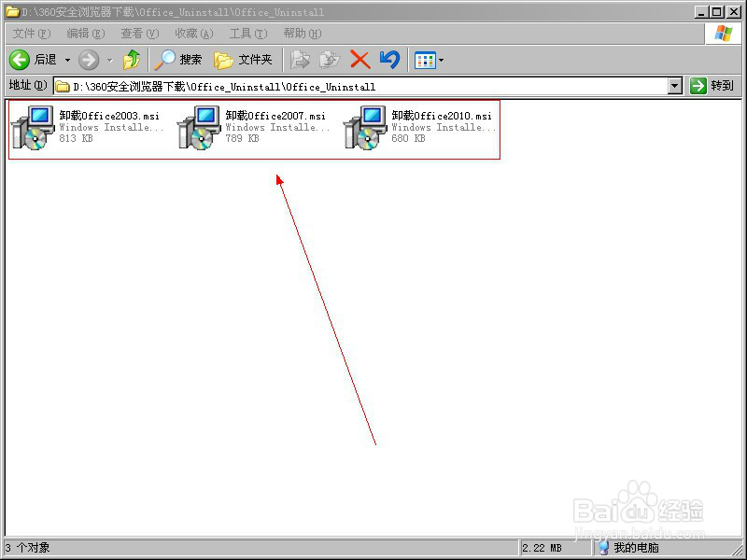Click the 我的电脑 status bar entry
Viewport: 747px width, 560px height.
click(628, 548)
